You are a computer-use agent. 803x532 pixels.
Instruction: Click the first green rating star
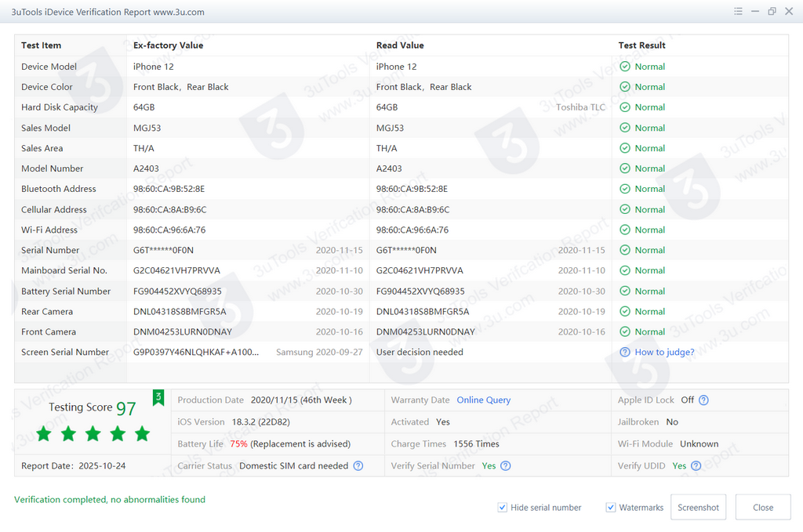tap(44, 434)
